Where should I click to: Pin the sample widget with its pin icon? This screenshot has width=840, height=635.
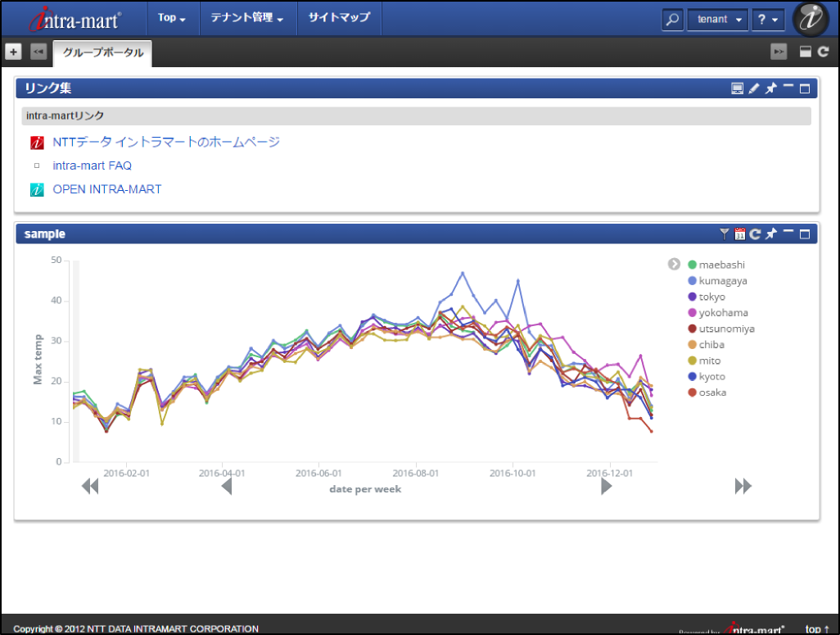point(770,234)
